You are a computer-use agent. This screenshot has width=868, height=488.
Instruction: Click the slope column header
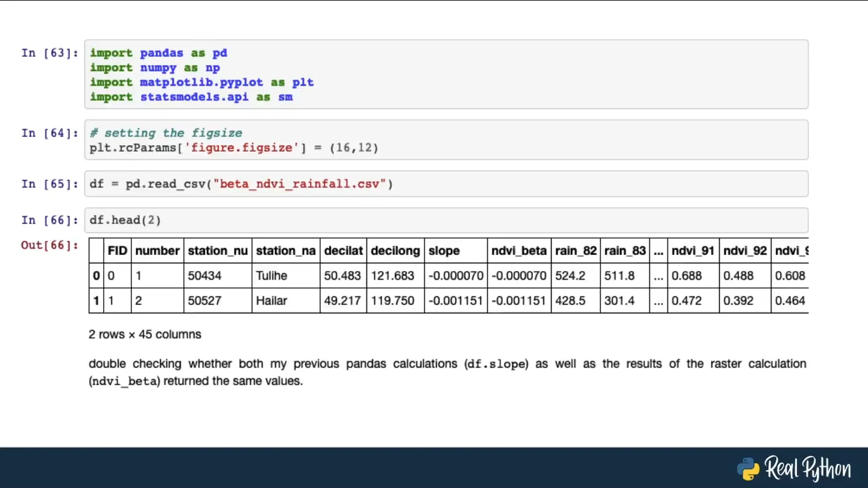click(444, 251)
